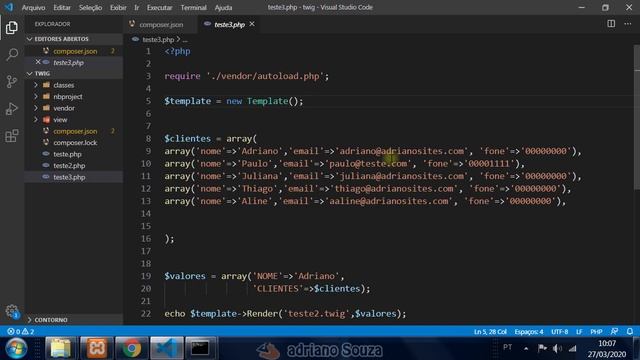
Task: Open XAMPP from the taskbar
Action: pyautogui.click(x=96, y=349)
